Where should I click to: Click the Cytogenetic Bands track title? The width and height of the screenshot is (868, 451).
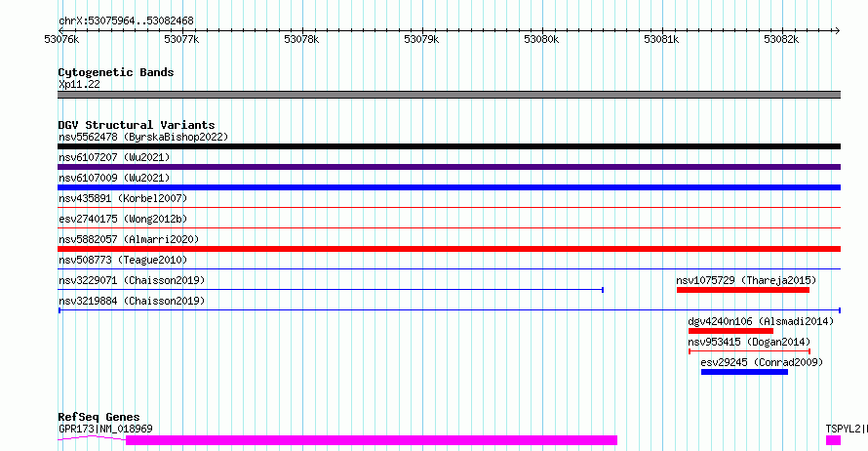116,72
